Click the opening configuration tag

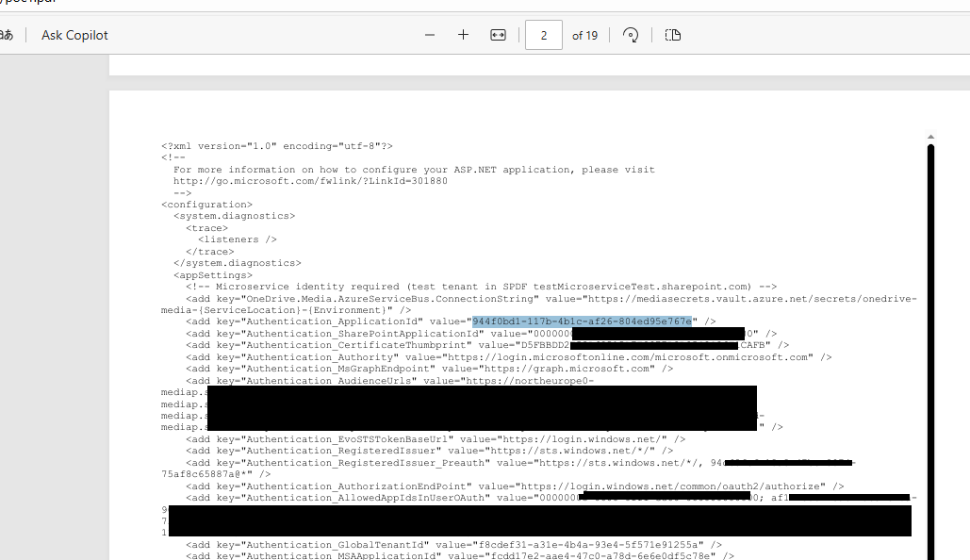[x=206, y=205]
